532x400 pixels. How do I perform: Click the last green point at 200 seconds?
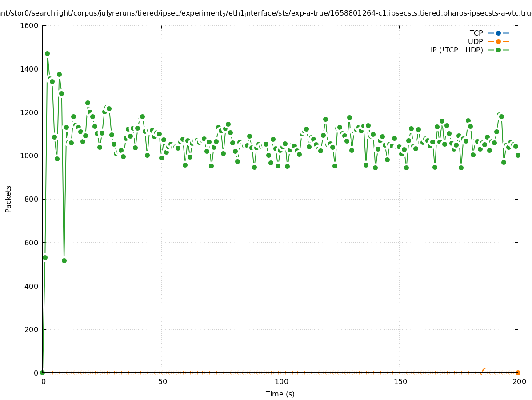pos(518,155)
